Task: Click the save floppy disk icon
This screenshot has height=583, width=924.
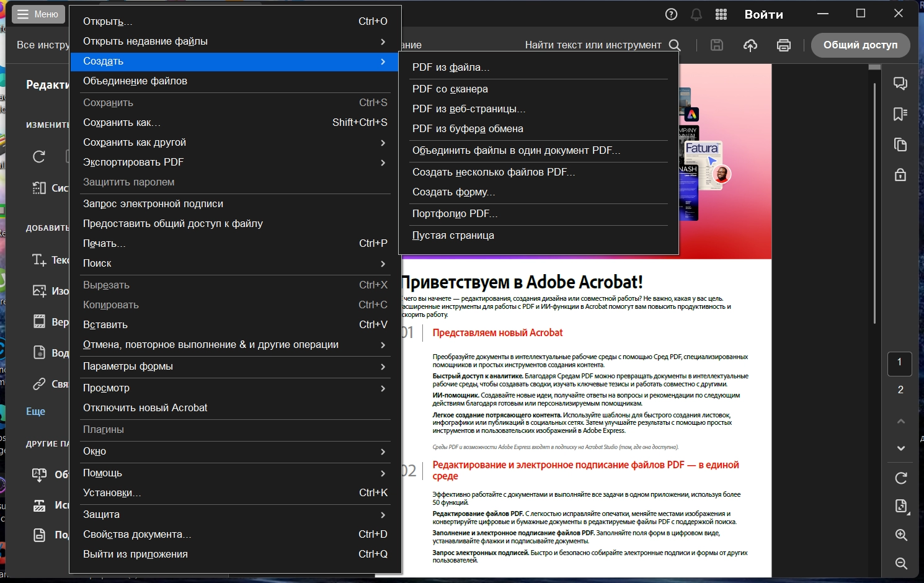Action: pyautogui.click(x=717, y=45)
